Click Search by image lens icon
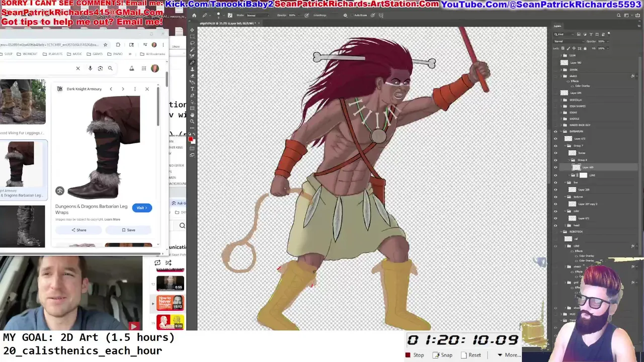Screen dimensions: 644x362 [100, 68]
